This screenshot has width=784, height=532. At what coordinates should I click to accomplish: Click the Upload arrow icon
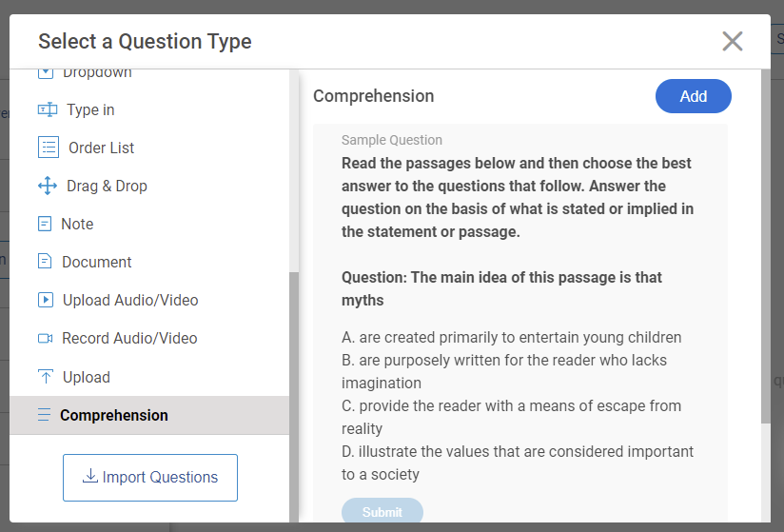tap(45, 377)
